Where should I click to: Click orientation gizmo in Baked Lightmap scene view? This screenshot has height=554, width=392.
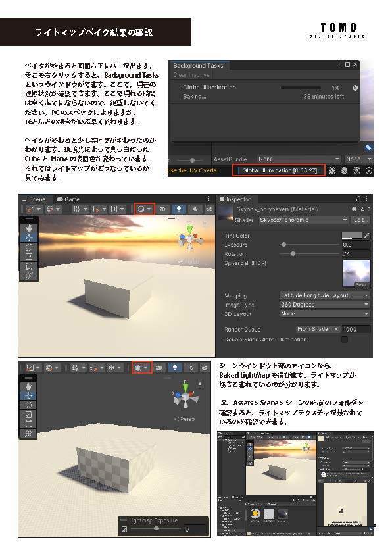pos(185,395)
